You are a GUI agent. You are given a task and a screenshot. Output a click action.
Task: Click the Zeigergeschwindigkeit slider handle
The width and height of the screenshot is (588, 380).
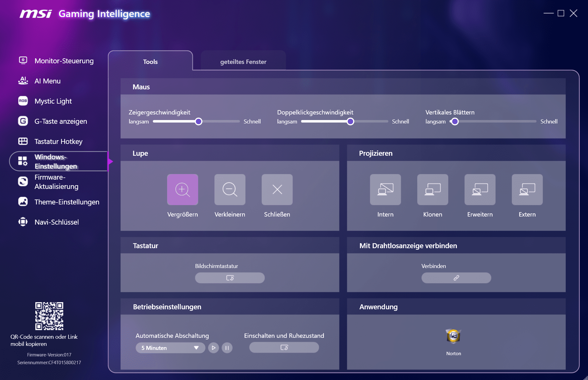tap(199, 121)
